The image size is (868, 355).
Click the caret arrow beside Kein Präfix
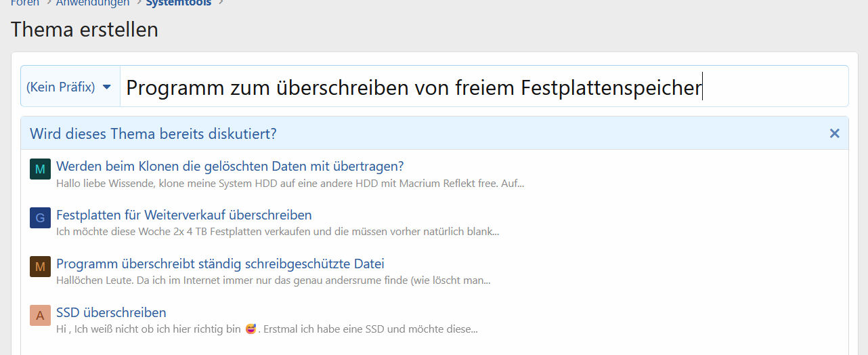pos(106,87)
